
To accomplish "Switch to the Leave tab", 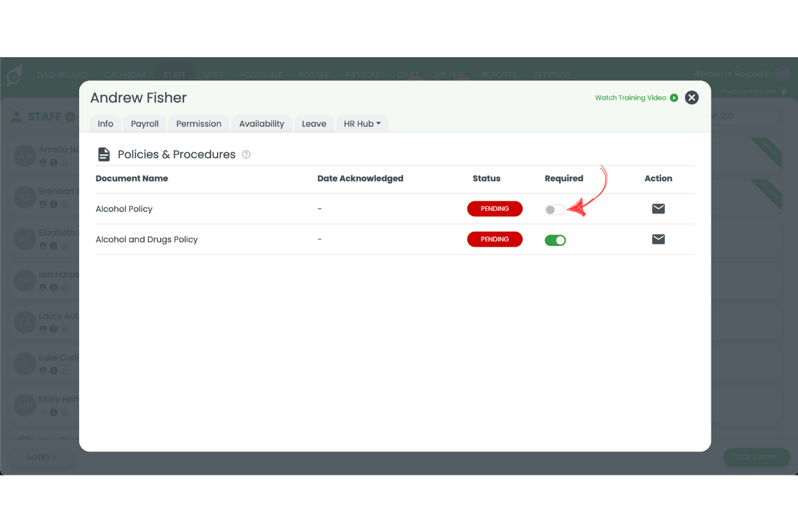I will click(x=314, y=123).
